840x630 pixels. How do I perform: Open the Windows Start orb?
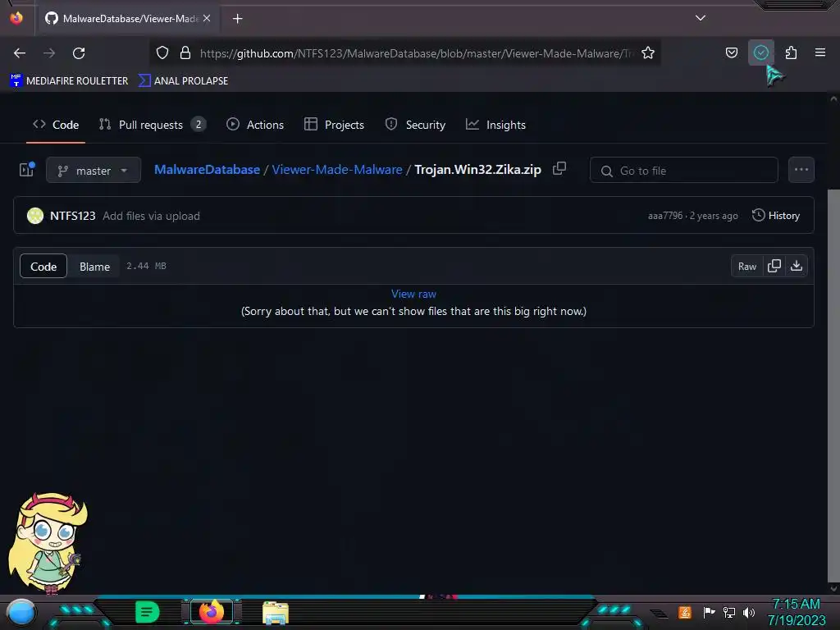(x=21, y=612)
